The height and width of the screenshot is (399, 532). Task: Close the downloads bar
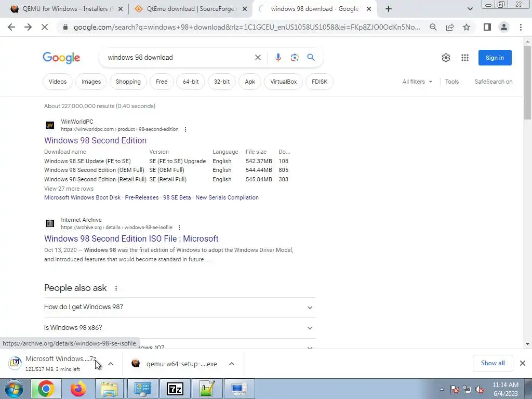[x=523, y=363]
